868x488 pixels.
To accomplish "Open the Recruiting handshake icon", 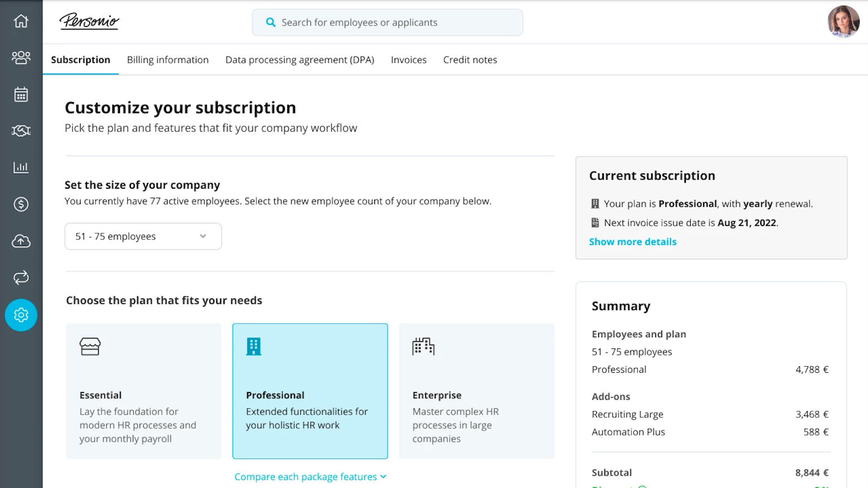I will (21, 131).
